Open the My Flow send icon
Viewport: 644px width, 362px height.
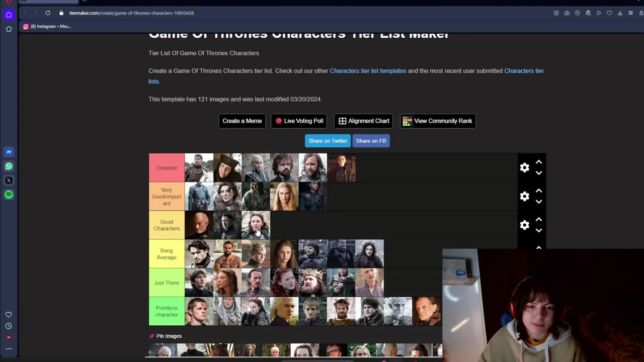tap(599, 13)
